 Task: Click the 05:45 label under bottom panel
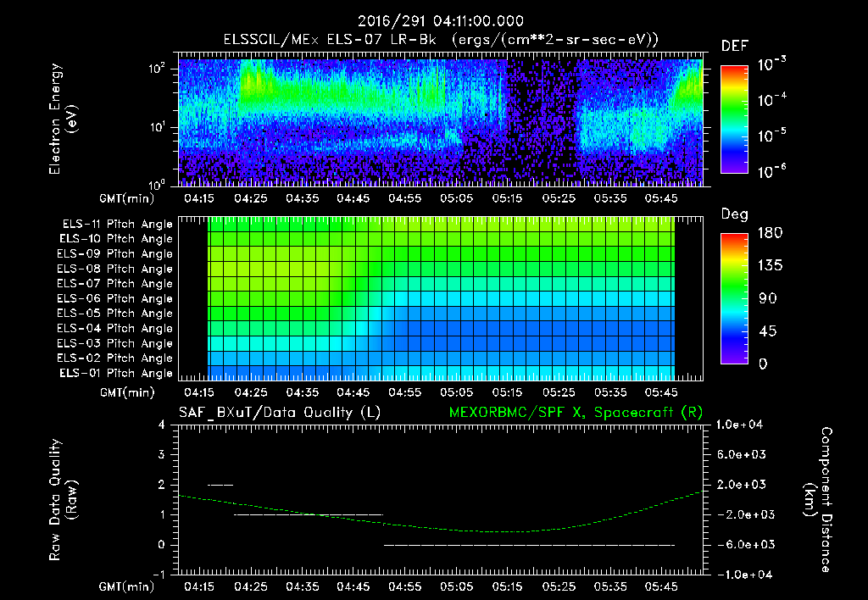[661, 586]
